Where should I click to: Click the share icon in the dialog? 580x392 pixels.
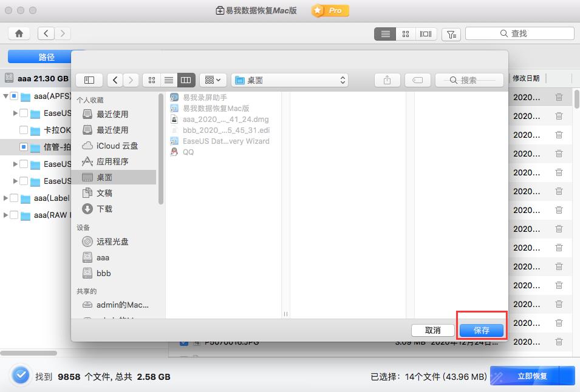[x=387, y=80]
